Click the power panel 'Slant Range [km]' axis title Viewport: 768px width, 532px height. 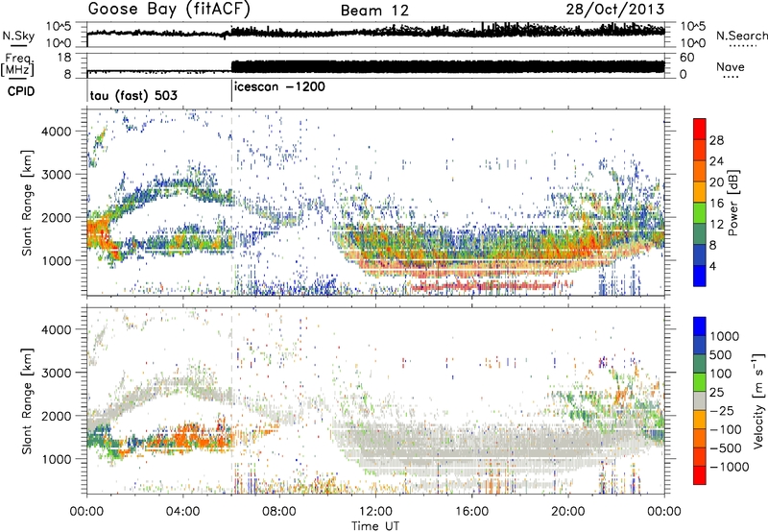coord(27,203)
